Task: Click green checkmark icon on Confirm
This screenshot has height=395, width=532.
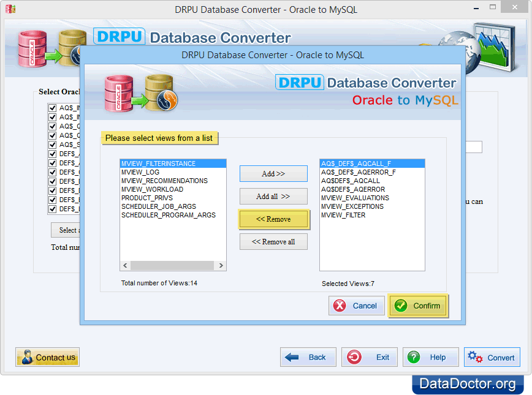Action: click(401, 306)
